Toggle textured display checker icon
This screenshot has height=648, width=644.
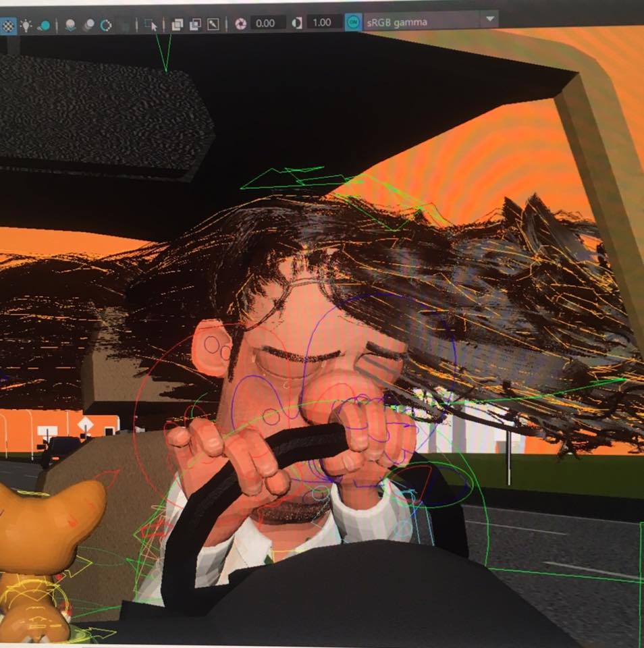click(7, 26)
